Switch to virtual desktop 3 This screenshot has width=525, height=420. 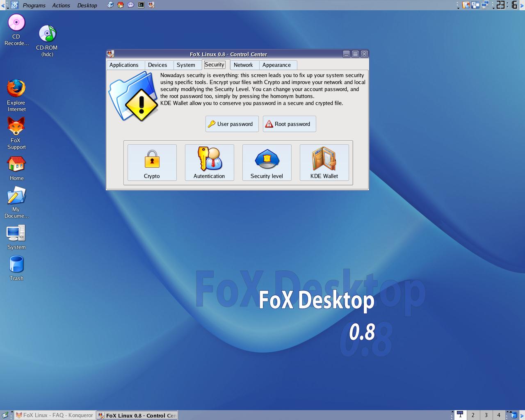[486, 415]
